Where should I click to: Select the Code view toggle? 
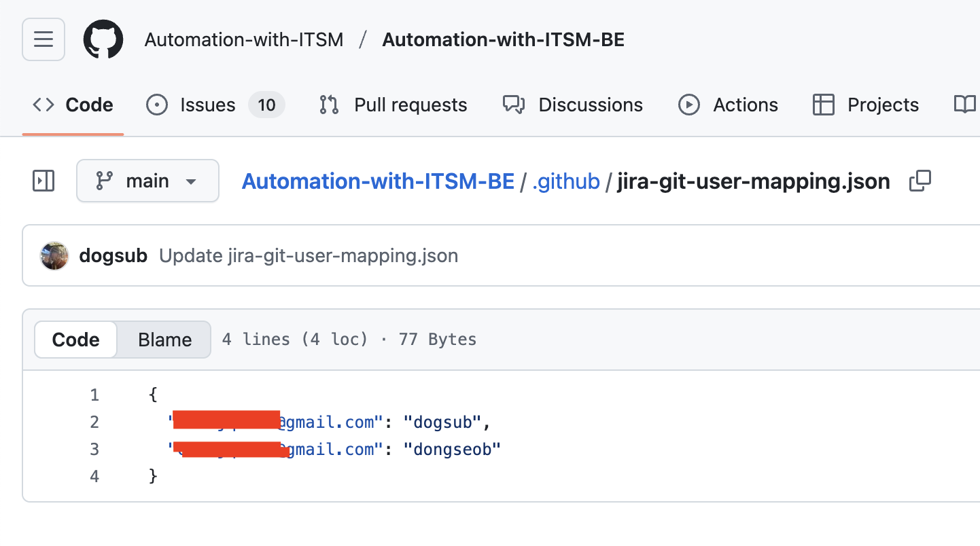pyautogui.click(x=75, y=339)
